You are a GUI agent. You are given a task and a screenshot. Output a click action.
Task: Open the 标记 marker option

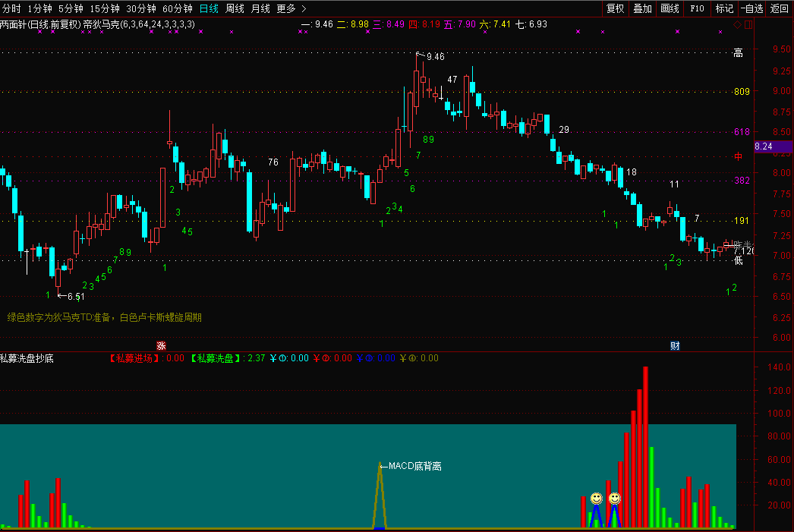pos(725,8)
